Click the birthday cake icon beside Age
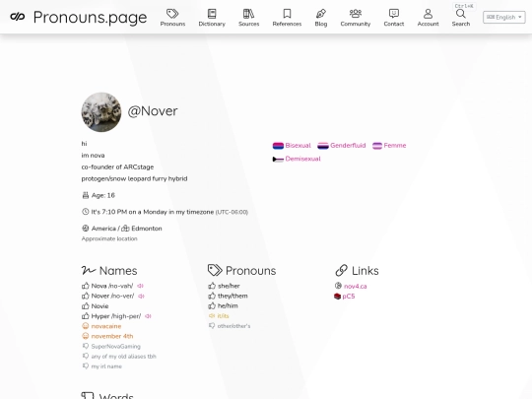Viewport: 532px width, 399px height. (85, 195)
